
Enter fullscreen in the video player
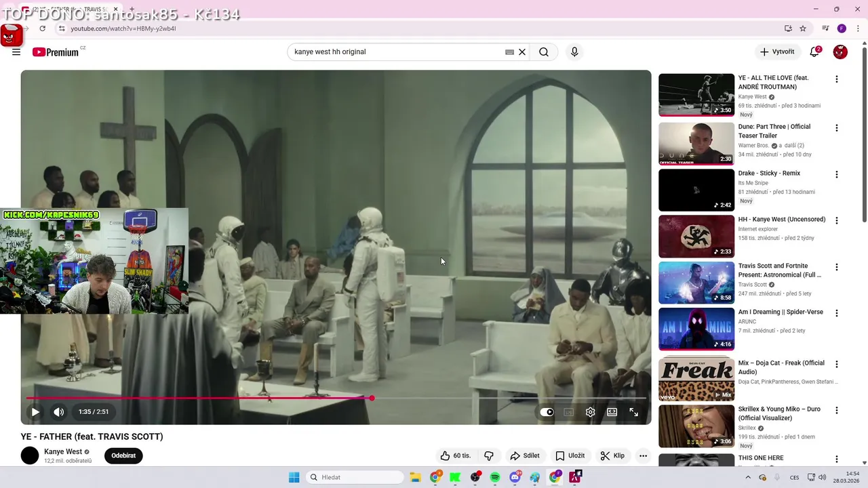(x=634, y=412)
